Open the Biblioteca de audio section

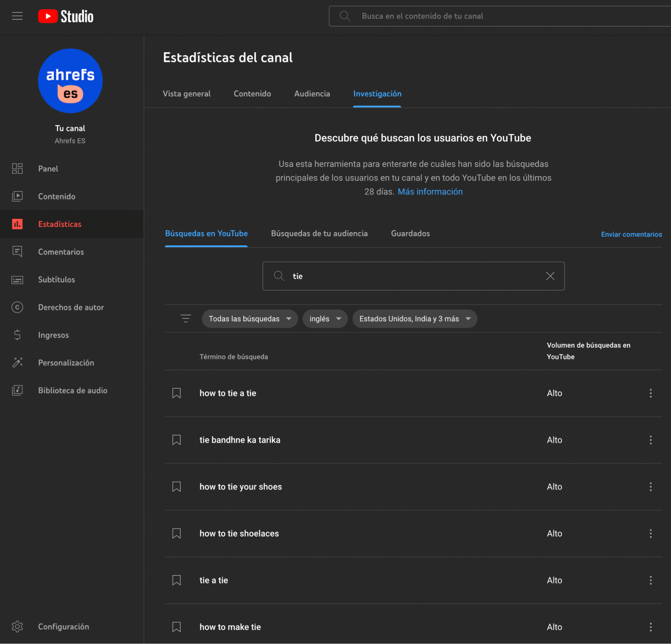[73, 390]
